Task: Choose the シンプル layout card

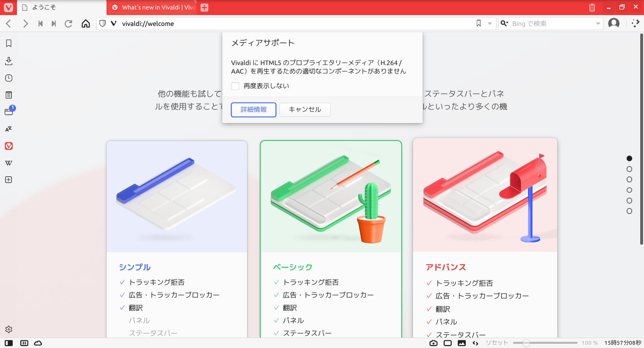Action: coord(177,240)
